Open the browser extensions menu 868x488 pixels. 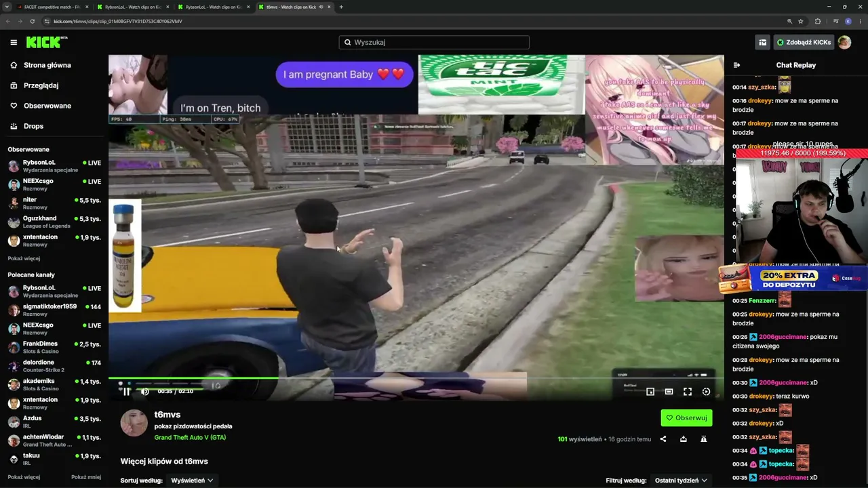pyautogui.click(x=818, y=21)
